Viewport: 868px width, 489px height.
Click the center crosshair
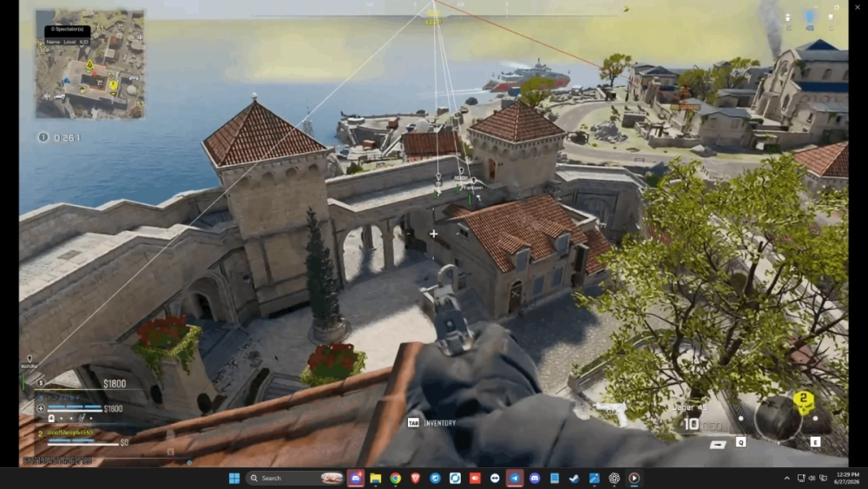(x=433, y=234)
